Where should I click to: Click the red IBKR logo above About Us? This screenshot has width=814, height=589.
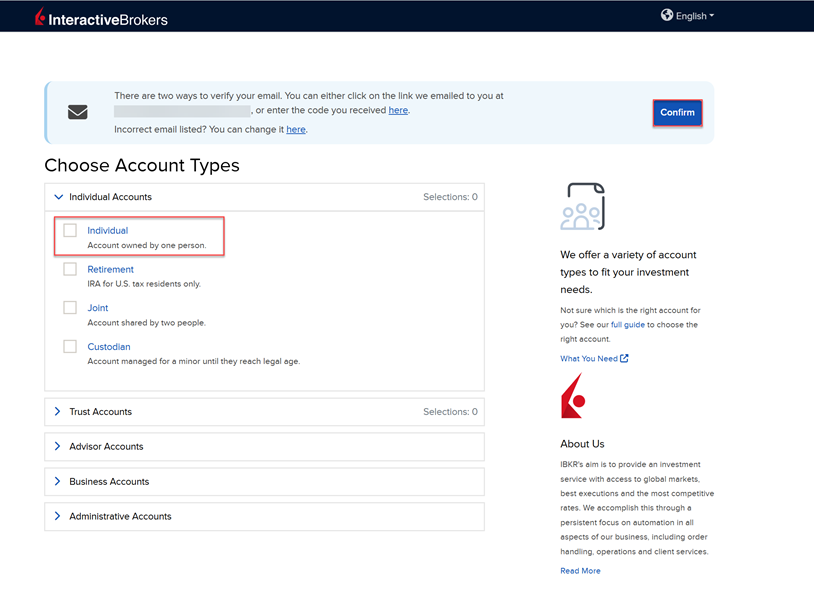[572, 400]
